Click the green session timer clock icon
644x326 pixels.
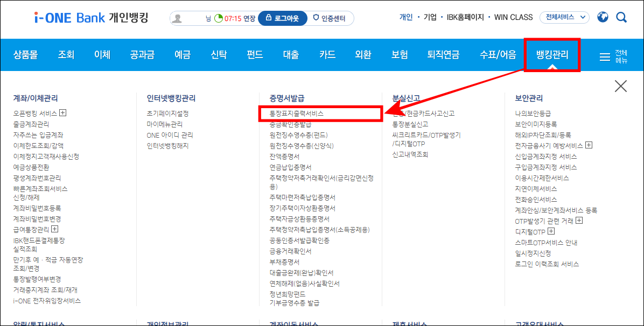click(218, 17)
